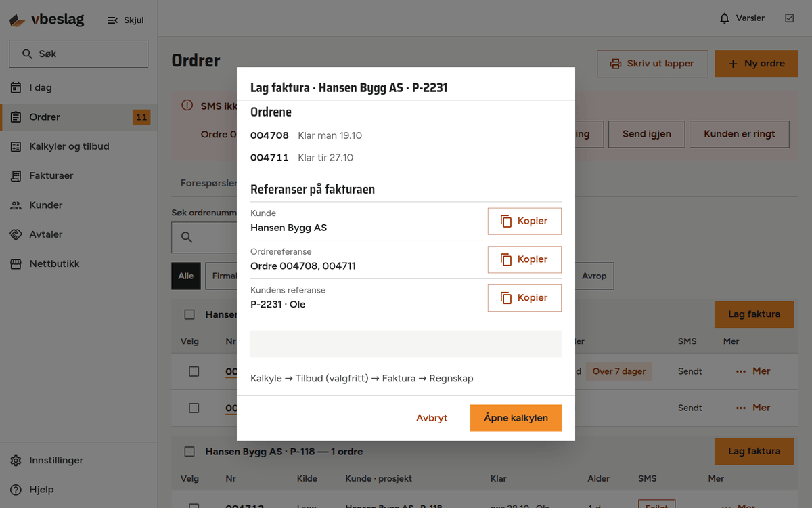Open I dag via its calendar icon
Image resolution: width=812 pixels, height=508 pixels.
coord(16,87)
